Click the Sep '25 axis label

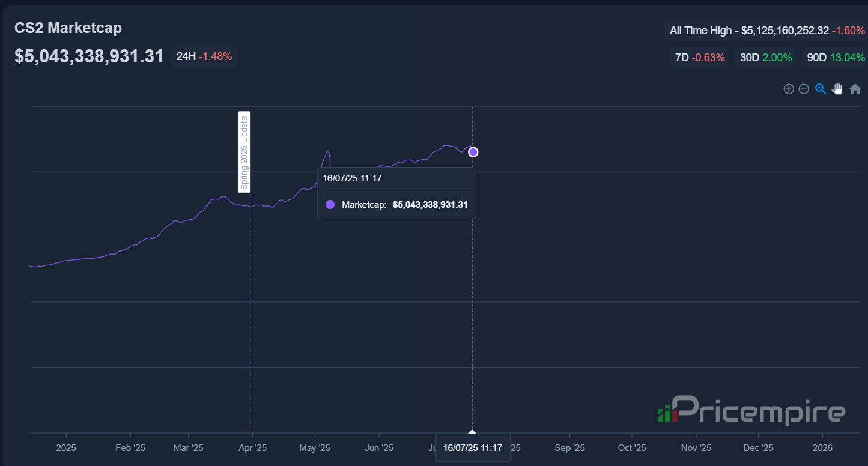(x=569, y=447)
